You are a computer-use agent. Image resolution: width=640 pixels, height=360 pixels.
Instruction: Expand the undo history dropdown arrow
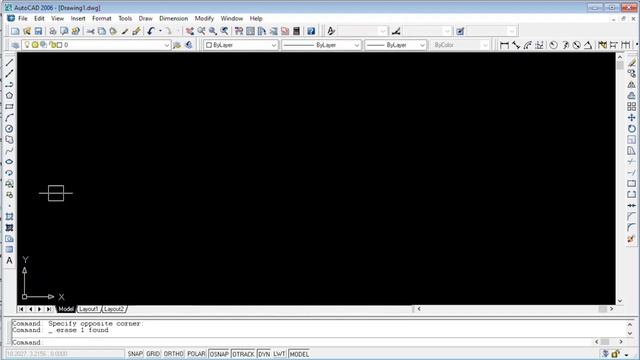[x=160, y=31]
